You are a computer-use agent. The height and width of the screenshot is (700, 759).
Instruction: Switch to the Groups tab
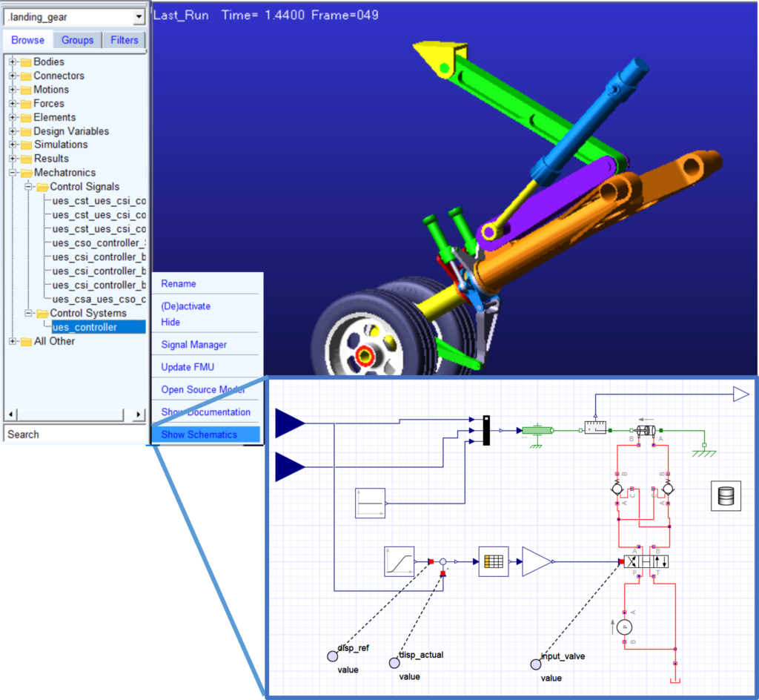[76, 39]
